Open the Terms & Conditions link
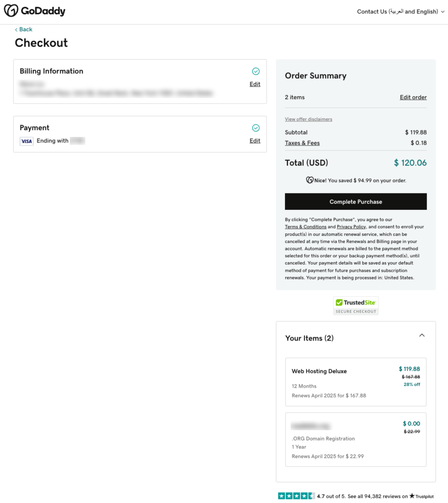This screenshot has height=503, width=448. click(x=306, y=227)
